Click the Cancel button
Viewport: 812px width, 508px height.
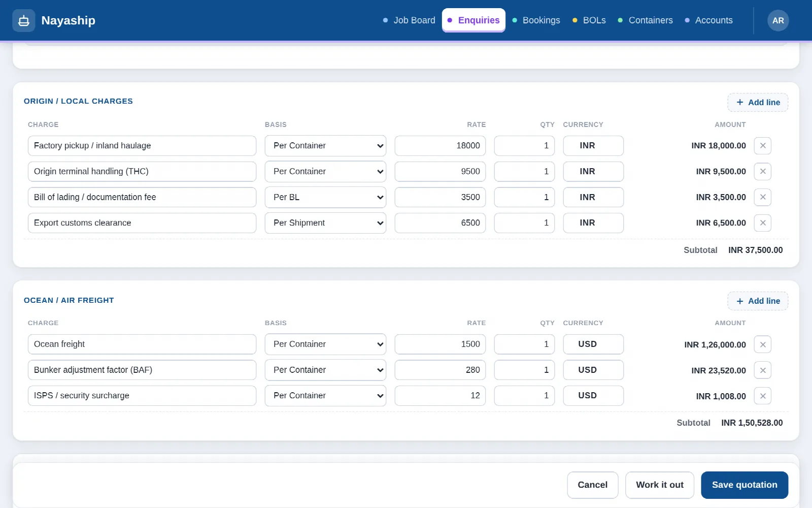(593, 485)
